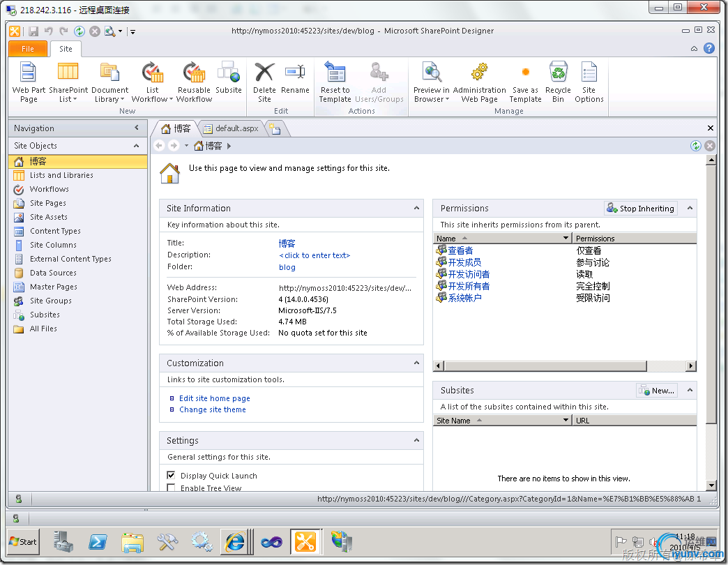
Task: Open the file explorer folder on taskbar
Action: tap(132, 542)
